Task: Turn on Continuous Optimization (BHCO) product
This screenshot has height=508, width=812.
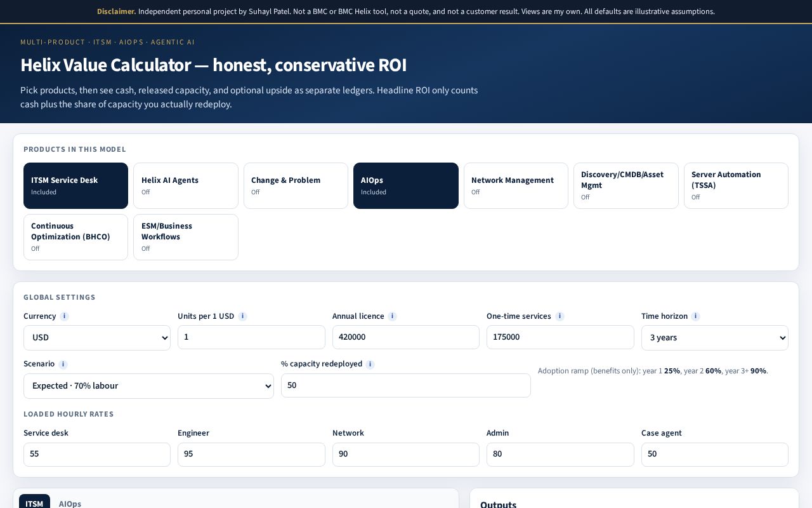Action: [x=75, y=237]
